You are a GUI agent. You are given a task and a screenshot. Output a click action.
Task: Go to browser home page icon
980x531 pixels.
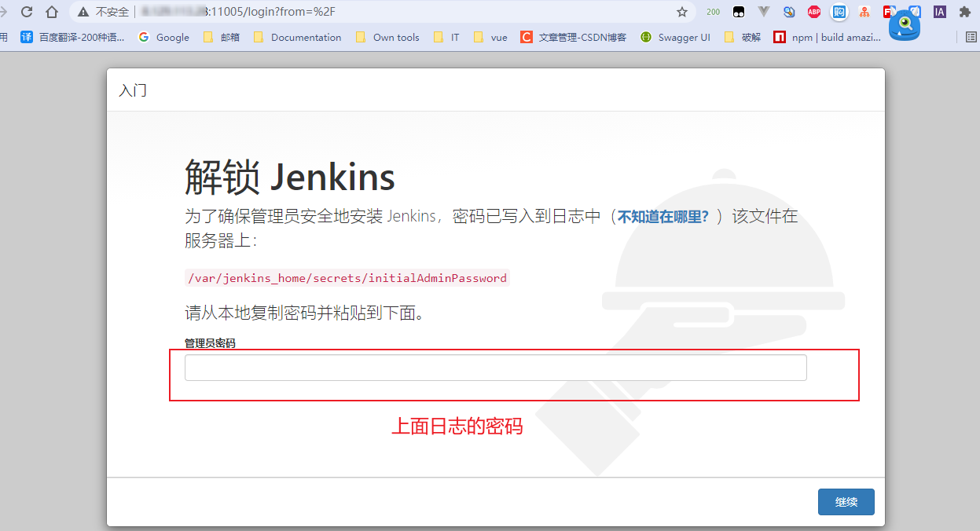click(x=52, y=12)
